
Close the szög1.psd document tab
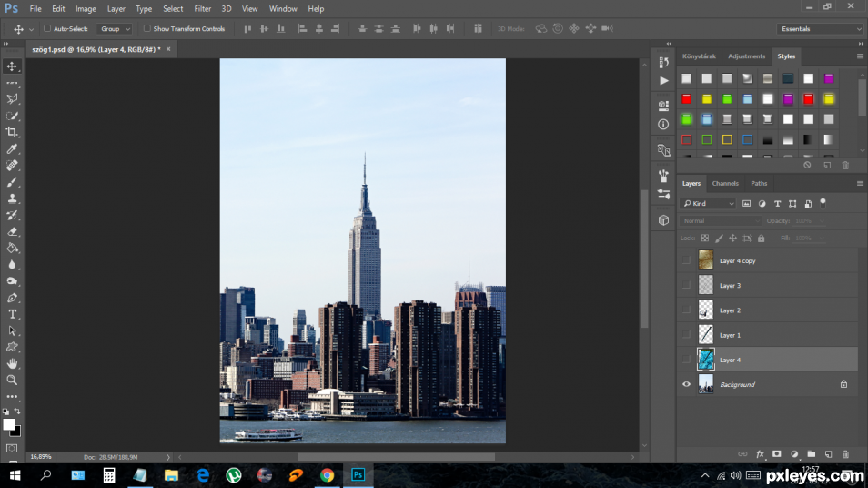pyautogui.click(x=168, y=49)
